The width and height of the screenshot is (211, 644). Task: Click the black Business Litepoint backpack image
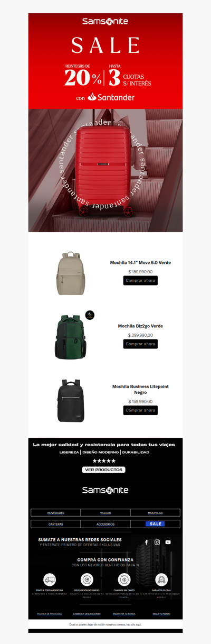(71, 400)
